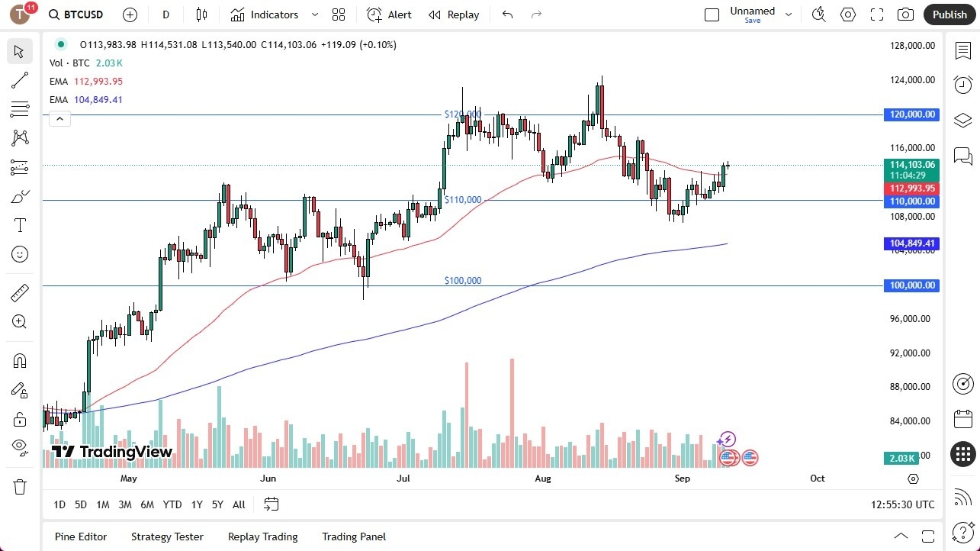Enable the Magnet snapping mode
The height and width of the screenshot is (551, 980).
[x=19, y=360]
